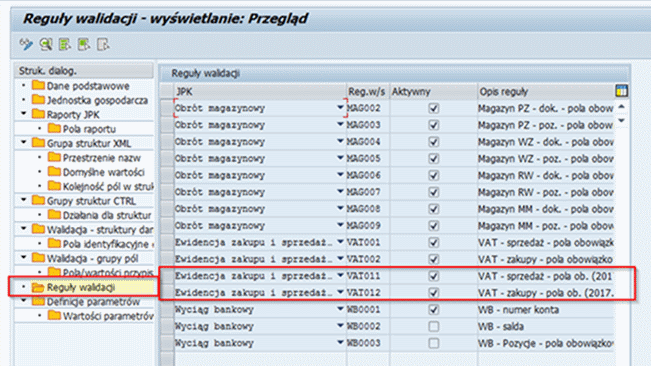Click the Pola identyfikacyjne folder icon

54,244
